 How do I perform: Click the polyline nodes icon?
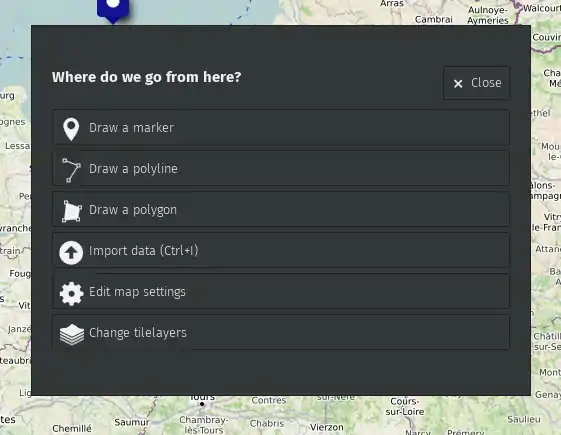coord(71,170)
